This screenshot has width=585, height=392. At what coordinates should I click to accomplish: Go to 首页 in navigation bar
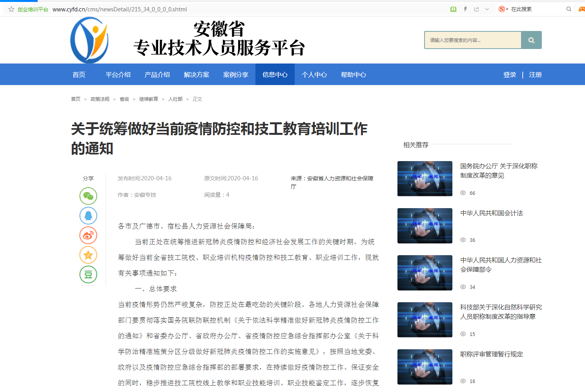(79, 74)
